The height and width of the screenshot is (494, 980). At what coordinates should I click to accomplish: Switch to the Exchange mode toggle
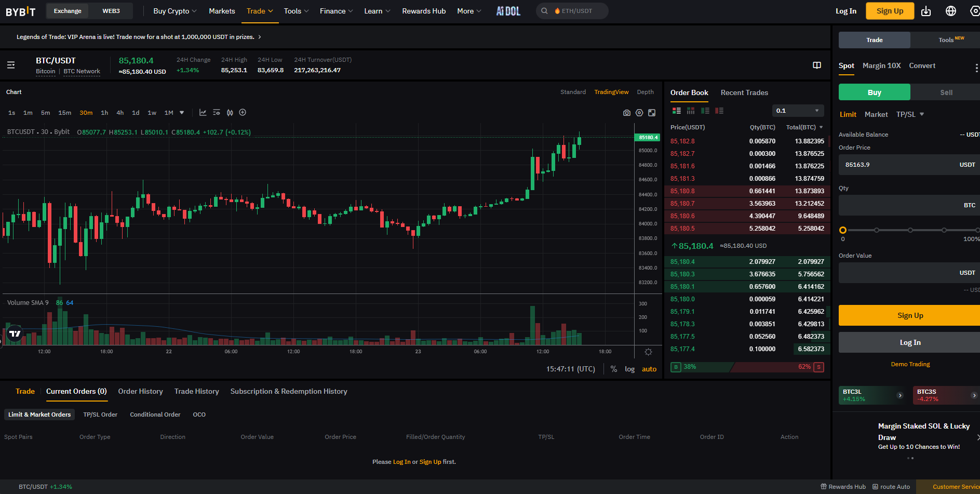68,11
